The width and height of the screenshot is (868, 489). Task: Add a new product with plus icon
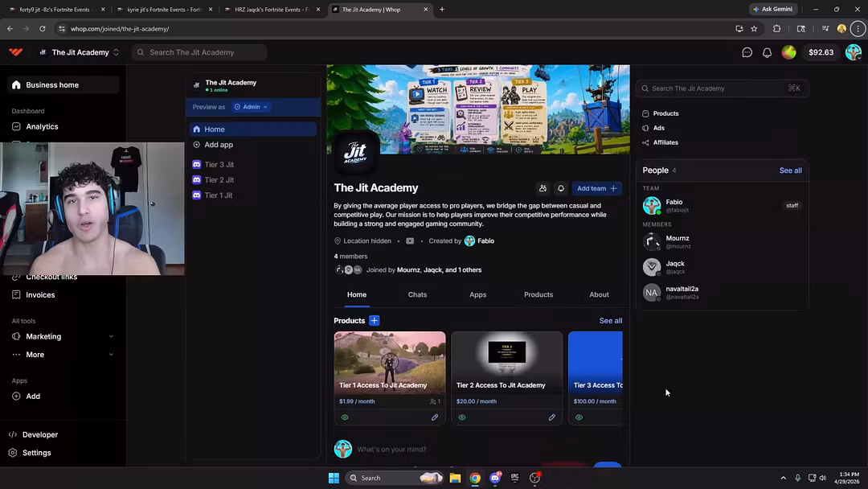(375, 321)
